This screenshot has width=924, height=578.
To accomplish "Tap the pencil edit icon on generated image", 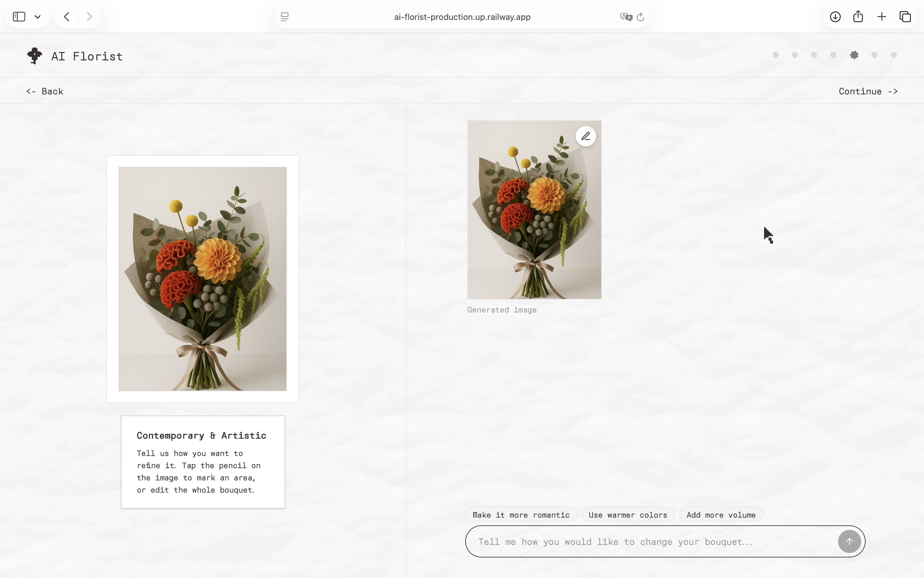I will click(586, 136).
